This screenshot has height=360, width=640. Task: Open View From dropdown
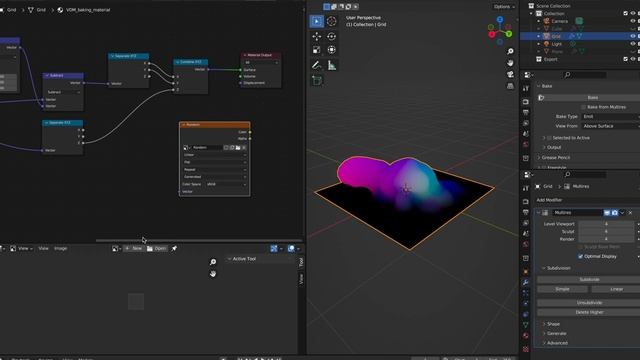tap(611, 126)
